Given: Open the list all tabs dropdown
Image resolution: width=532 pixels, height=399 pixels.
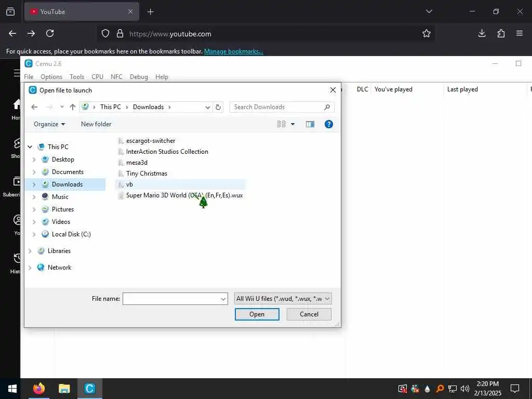Looking at the screenshot, I should 429,11.
